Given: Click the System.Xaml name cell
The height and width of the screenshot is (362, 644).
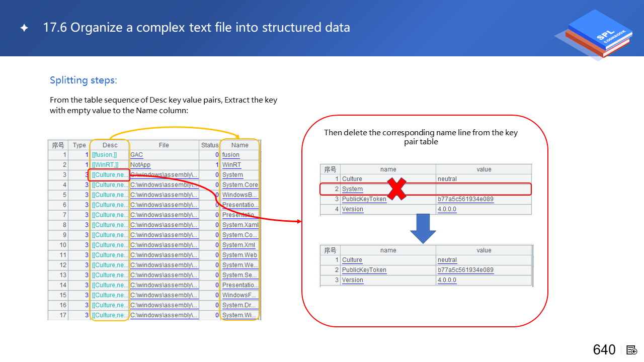Looking at the screenshot, I should tap(240, 225).
